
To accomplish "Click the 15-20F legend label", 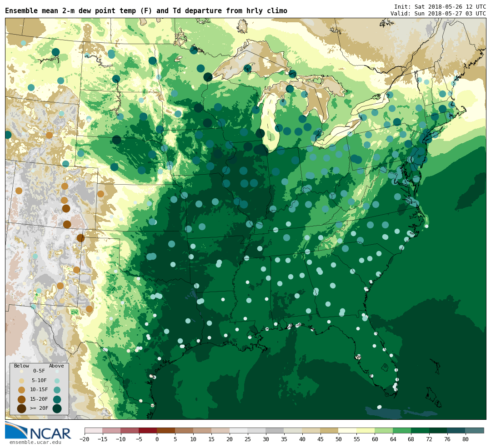I will [39, 399].
